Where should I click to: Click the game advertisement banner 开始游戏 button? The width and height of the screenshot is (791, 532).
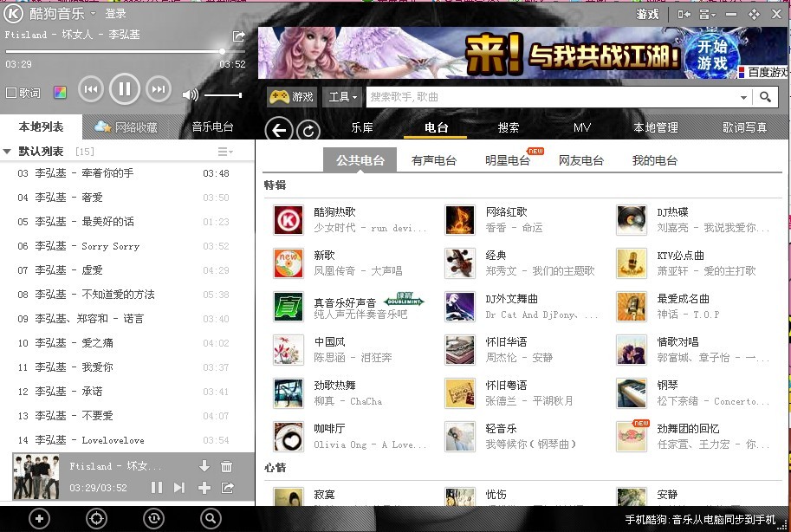tap(712, 55)
